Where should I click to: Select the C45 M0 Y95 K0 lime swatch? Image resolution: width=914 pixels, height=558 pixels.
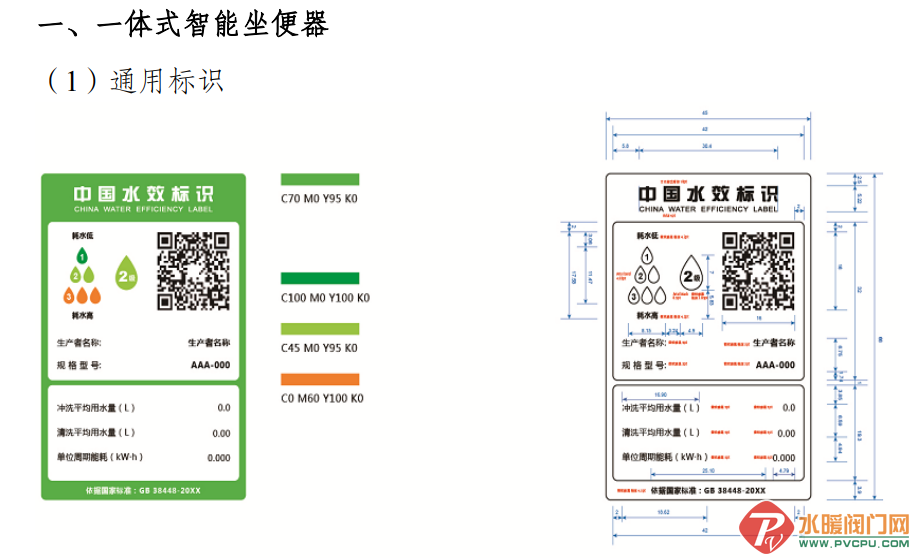pos(320,329)
